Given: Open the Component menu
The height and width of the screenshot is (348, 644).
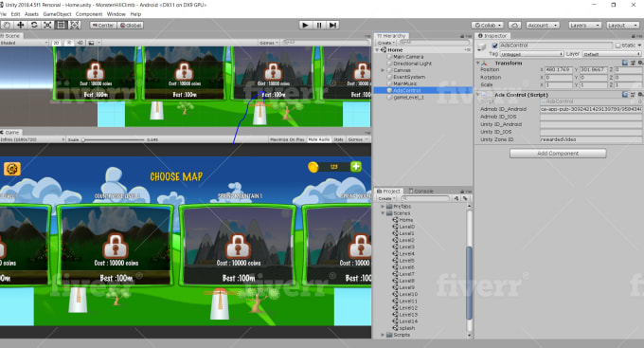Looking at the screenshot, I should point(89,14).
